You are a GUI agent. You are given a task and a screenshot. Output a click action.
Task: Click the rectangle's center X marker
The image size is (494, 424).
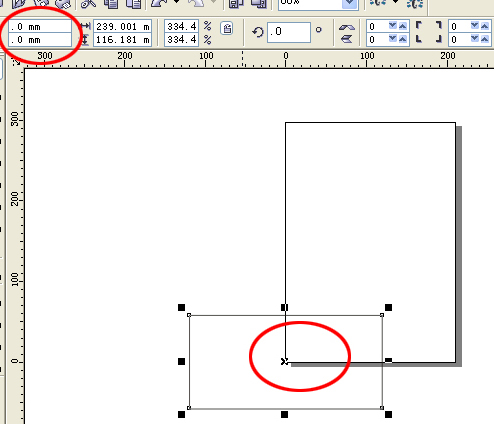pos(284,361)
